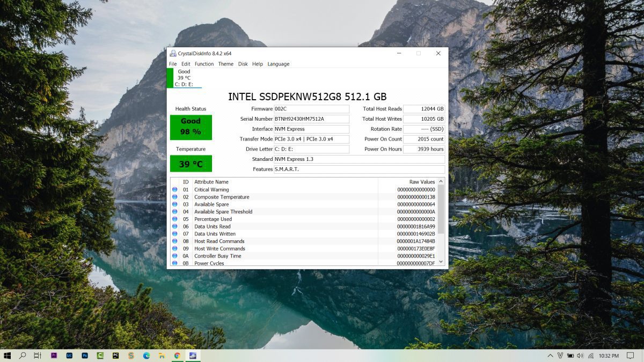The image size is (644, 362).
Task: Click the Critical Warning status orb
Action: click(x=174, y=189)
